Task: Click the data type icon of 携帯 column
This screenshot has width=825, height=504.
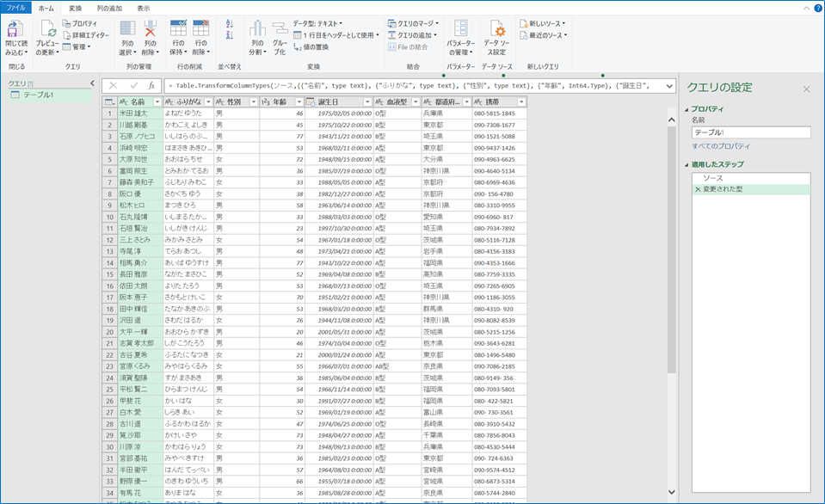Action: coord(478,102)
